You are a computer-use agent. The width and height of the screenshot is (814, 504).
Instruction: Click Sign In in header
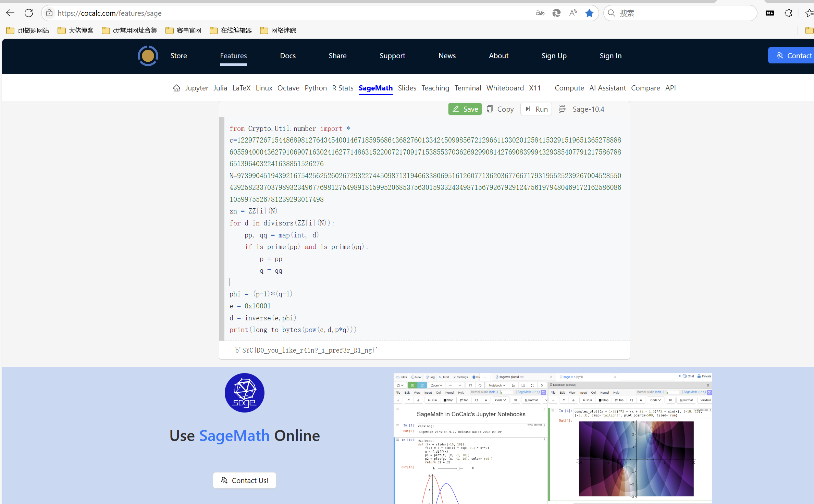click(x=610, y=56)
